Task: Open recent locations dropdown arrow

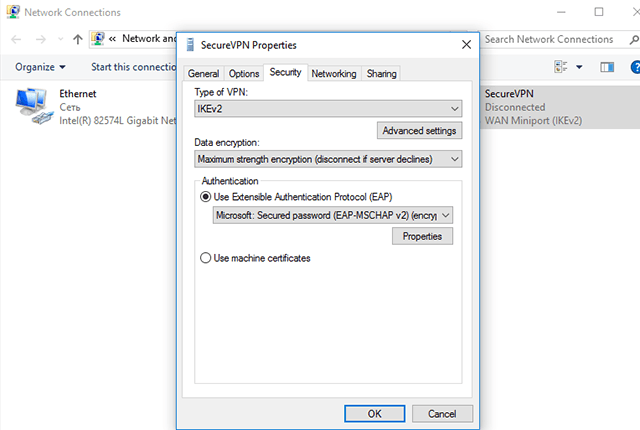Action: 60,40
